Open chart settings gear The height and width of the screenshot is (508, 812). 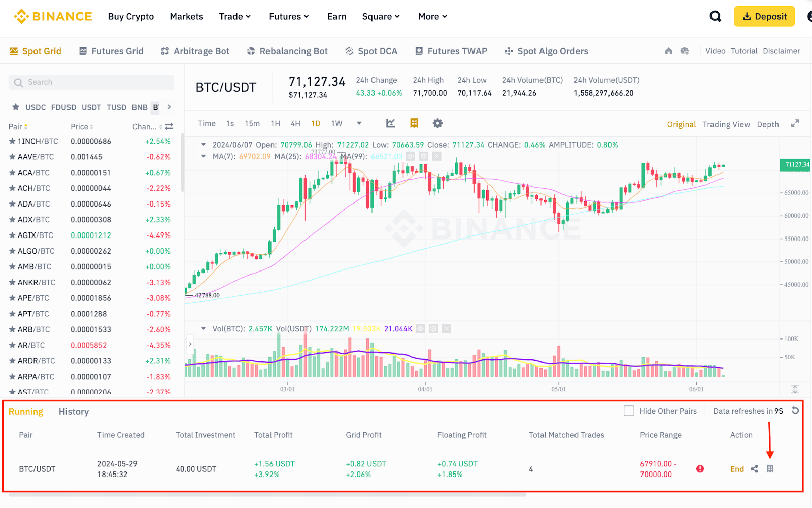point(437,123)
